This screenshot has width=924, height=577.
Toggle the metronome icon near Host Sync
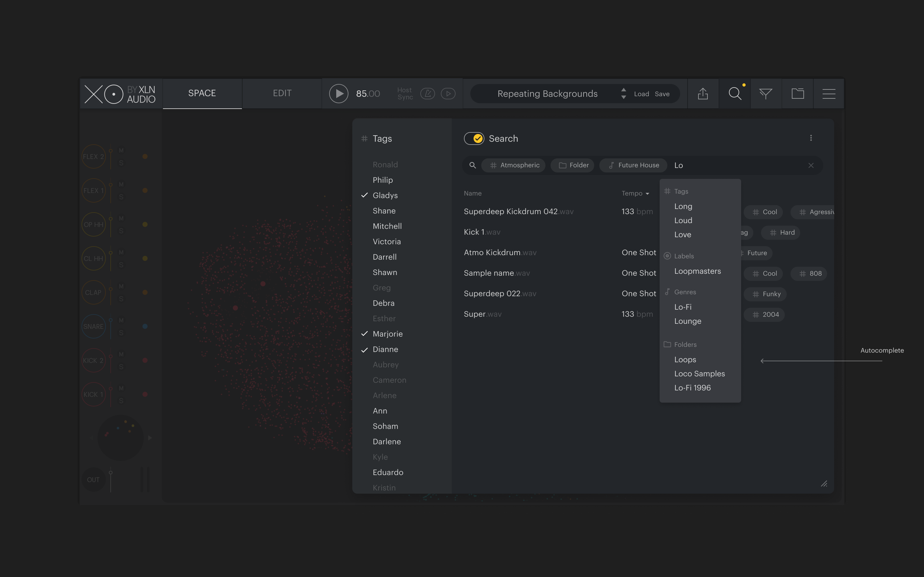[x=427, y=94]
